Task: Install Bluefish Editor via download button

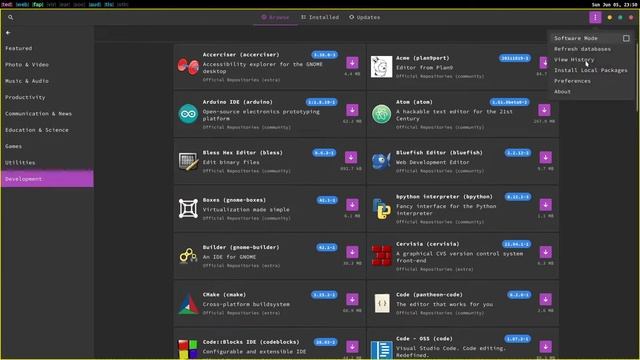Action: [545, 158]
